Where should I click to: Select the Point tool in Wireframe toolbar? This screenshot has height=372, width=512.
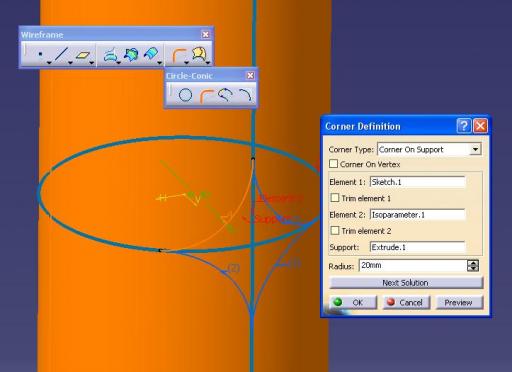tap(40, 54)
